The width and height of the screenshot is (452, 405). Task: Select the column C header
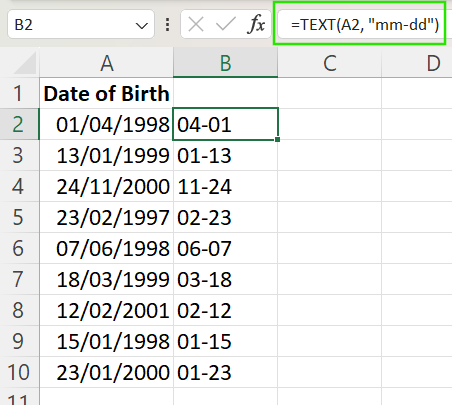329,62
